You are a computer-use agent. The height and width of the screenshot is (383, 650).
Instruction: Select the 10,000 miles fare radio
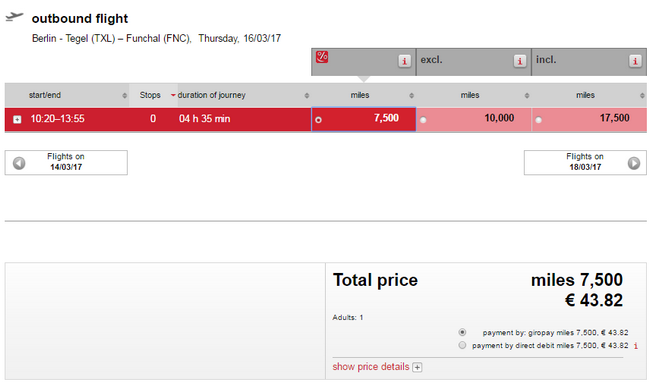click(x=423, y=120)
